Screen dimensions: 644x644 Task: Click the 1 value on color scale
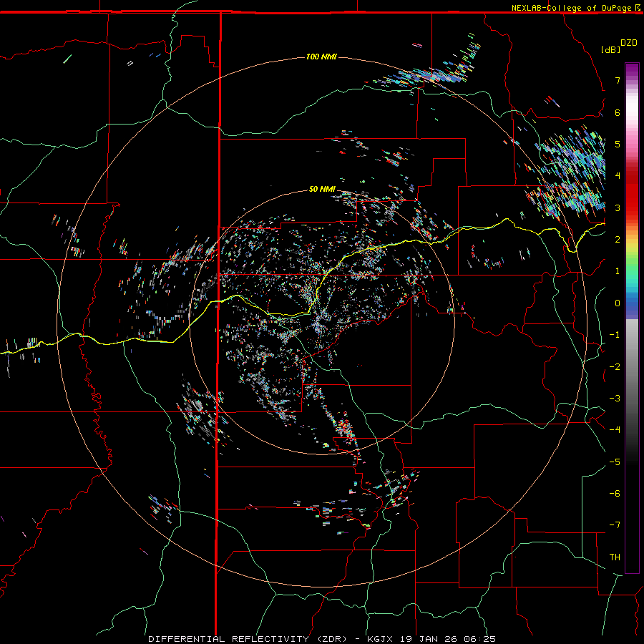(x=618, y=271)
